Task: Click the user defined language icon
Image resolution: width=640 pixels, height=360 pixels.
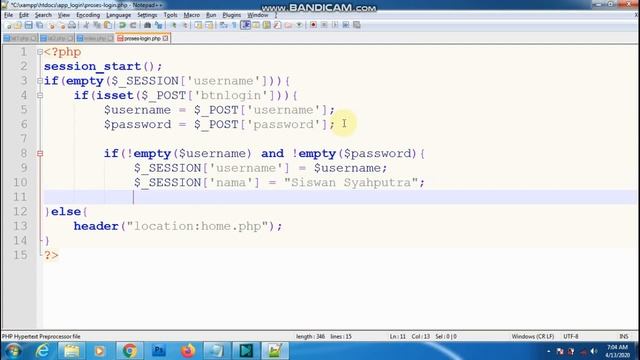Action: (256, 25)
